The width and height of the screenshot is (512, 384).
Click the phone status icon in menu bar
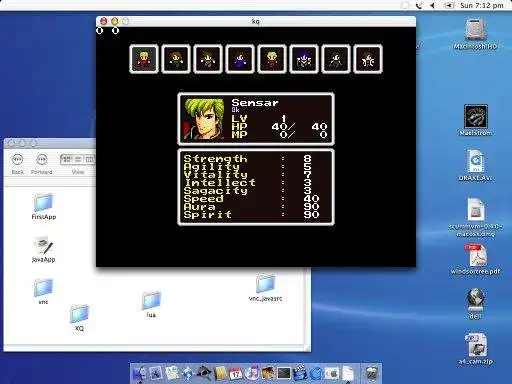point(420,5)
